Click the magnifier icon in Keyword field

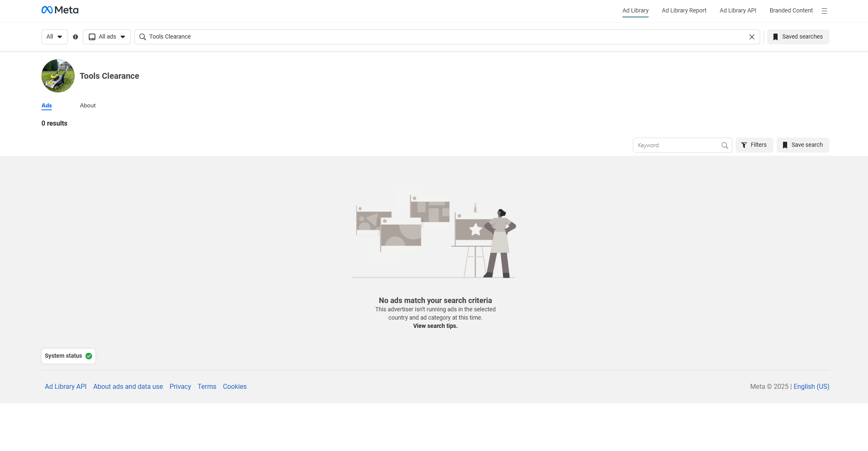[x=725, y=145]
